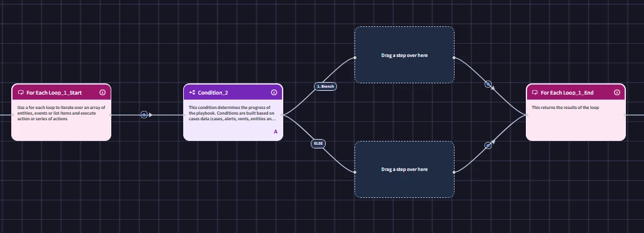Click the purple A badge on Condition_2
This screenshot has height=233, width=644.
point(276,132)
